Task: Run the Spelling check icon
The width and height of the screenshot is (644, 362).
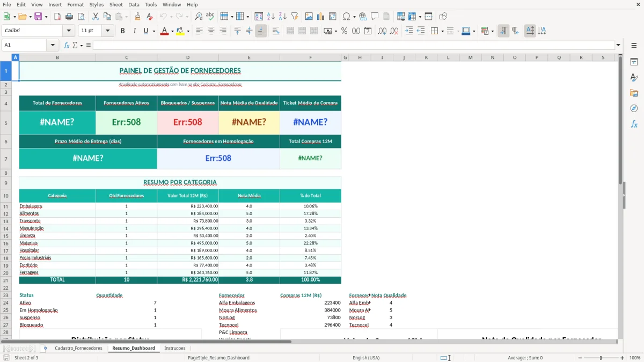Action: (x=210, y=17)
